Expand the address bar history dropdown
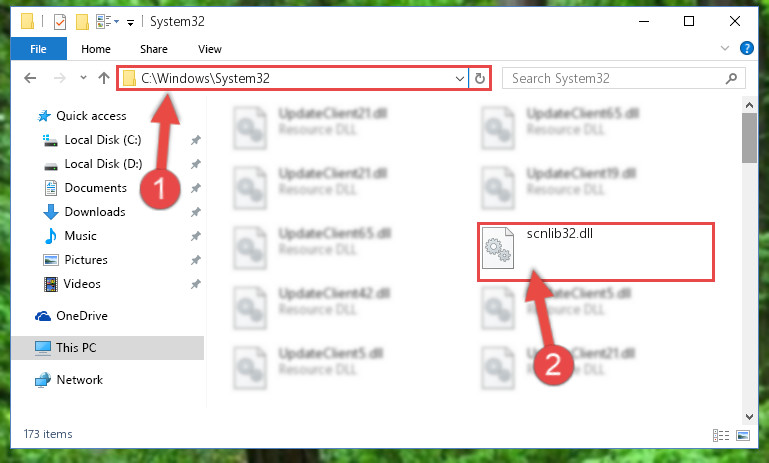The height and width of the screenshot is (463, 769). click(460, 78)
